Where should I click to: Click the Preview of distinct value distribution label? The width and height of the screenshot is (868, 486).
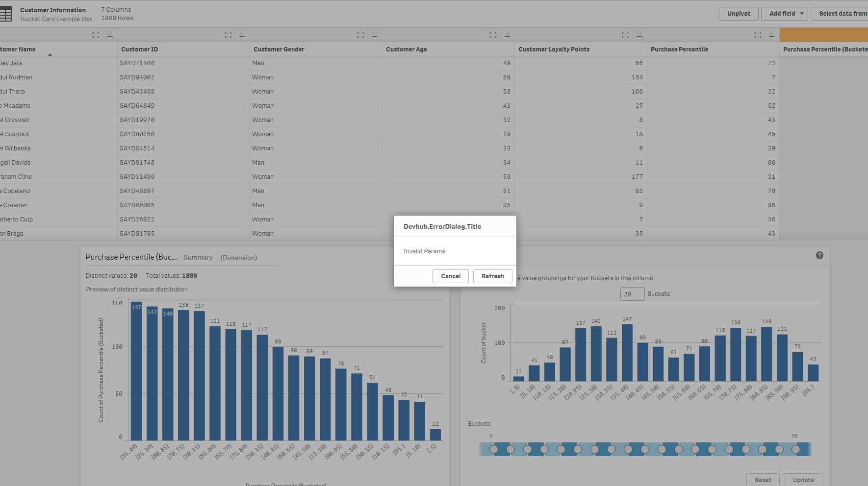(x=137, y=290)
